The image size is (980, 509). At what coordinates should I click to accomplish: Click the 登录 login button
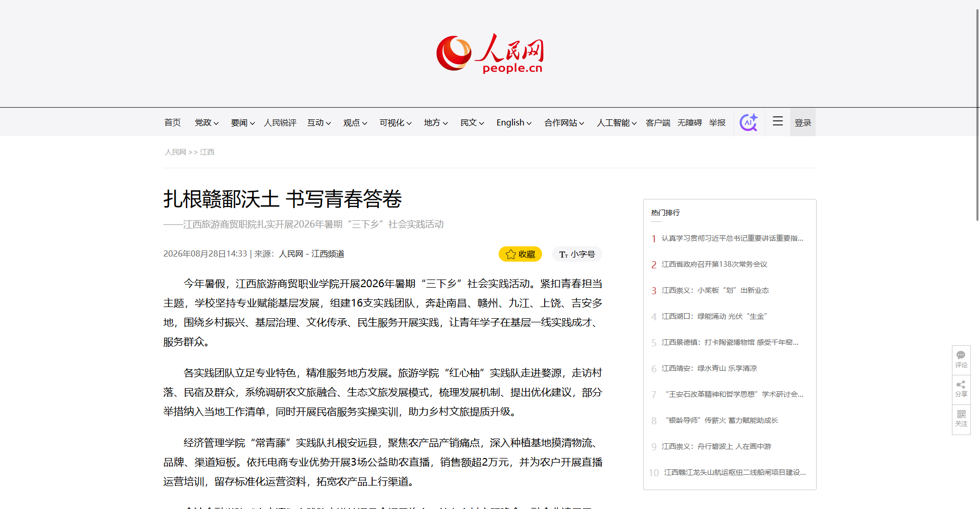pyautogui.click(x=803, y=122)
